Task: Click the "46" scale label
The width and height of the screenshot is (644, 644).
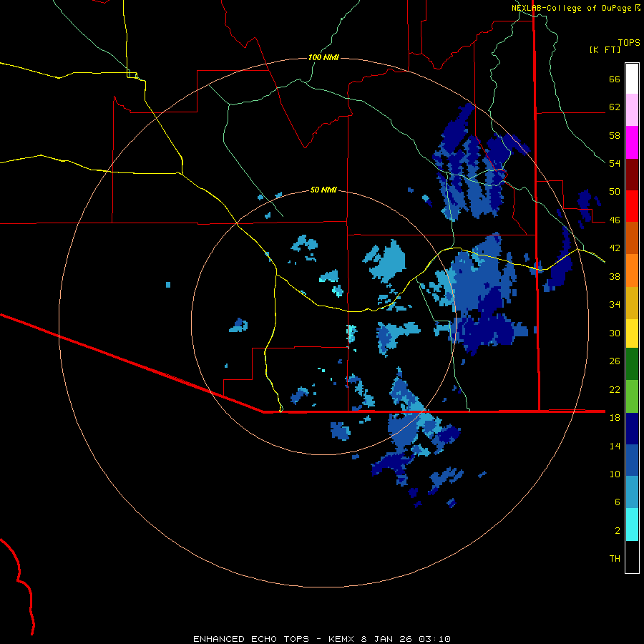Action: (615, 220)
